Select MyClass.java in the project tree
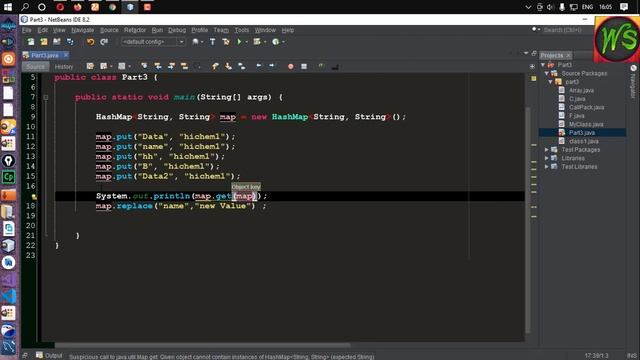 tap(586, 124)
